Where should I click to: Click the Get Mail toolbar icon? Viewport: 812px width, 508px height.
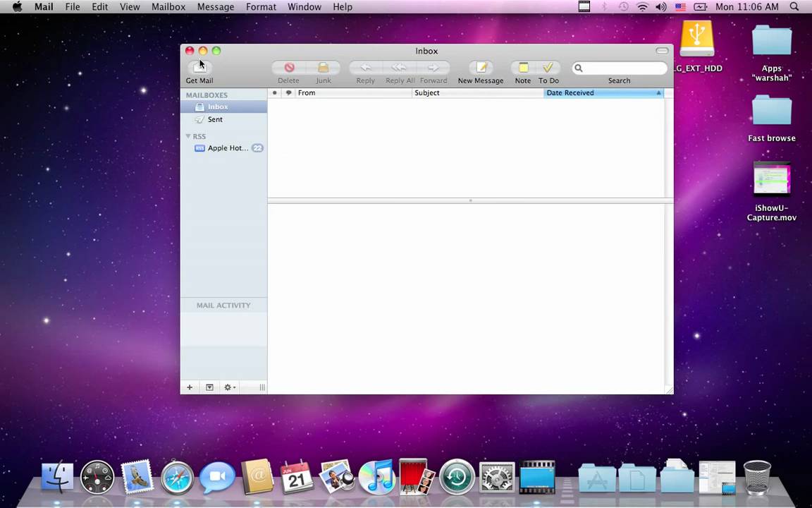click(x=199, y=68)
